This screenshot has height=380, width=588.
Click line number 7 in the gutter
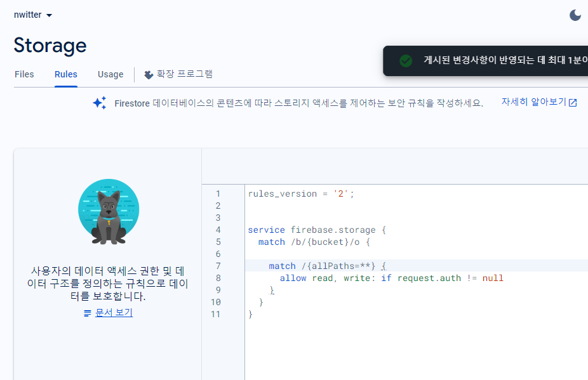[x=218, y=266]
